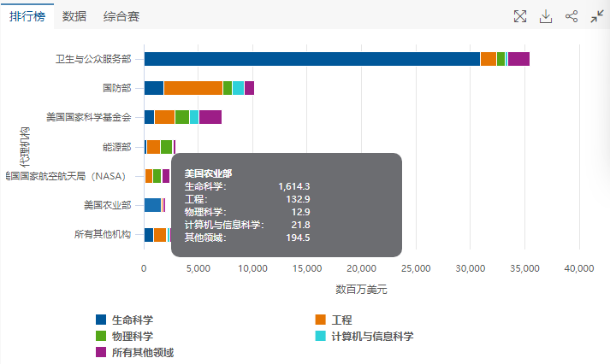Click the 1,614.3 value in the tooltip

click(x=294, y=186)
